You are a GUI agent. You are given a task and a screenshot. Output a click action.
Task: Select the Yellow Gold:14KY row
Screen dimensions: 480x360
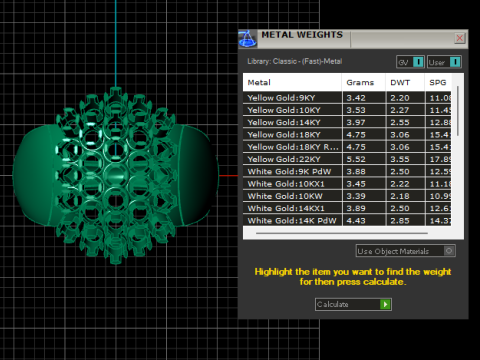(347, 122)
